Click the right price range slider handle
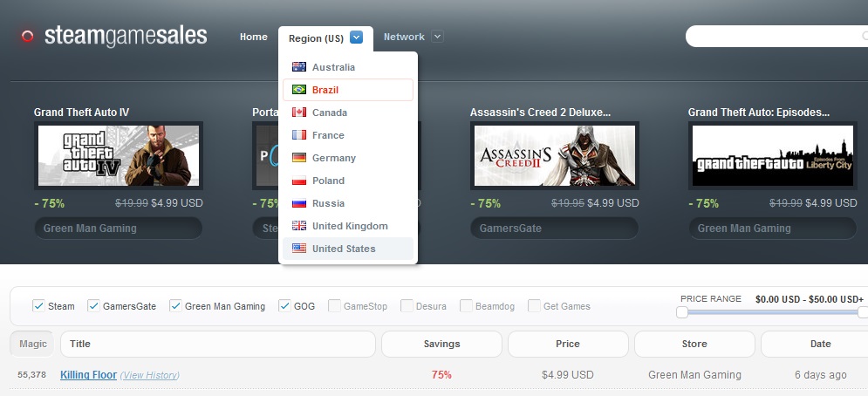 click(863, 312)
